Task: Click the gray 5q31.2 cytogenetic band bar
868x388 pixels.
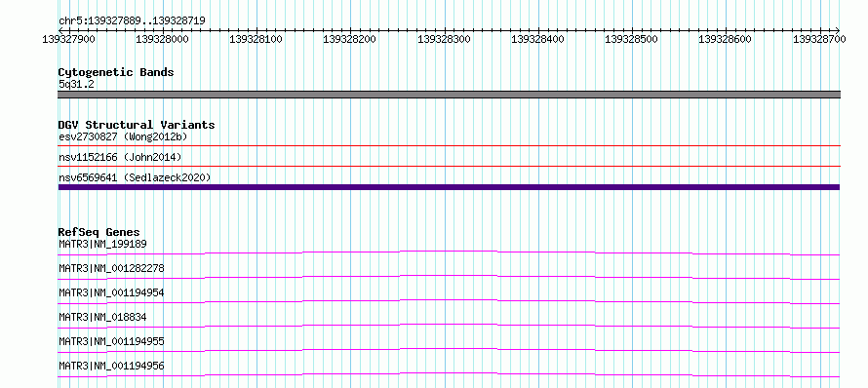Action: [449, 95]
